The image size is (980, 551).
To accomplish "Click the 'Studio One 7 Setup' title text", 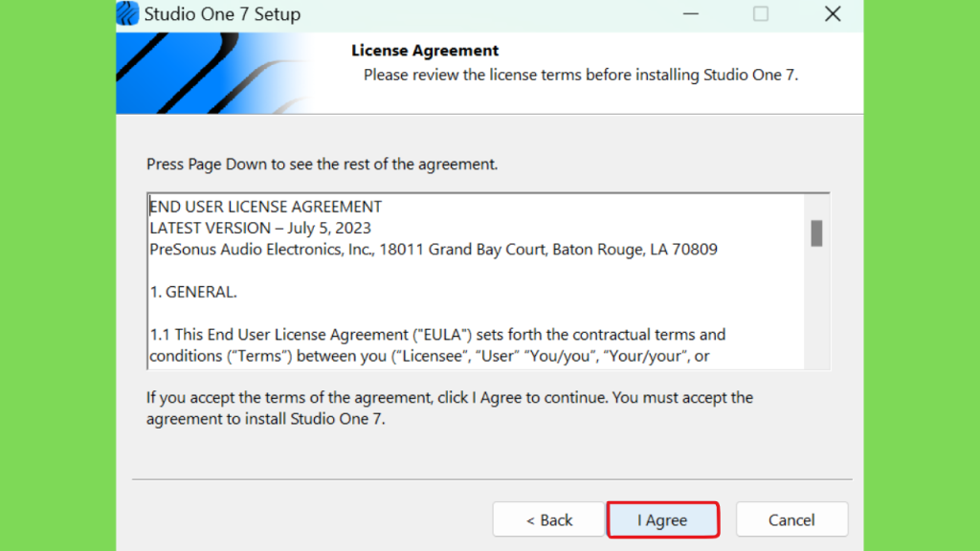I will tap(222, 13).
